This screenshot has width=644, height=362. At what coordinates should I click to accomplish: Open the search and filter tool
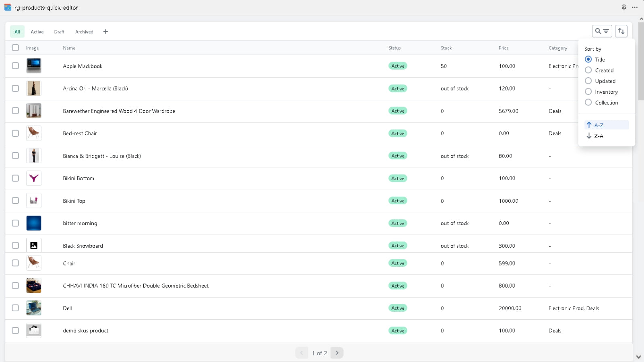point(602,31)
